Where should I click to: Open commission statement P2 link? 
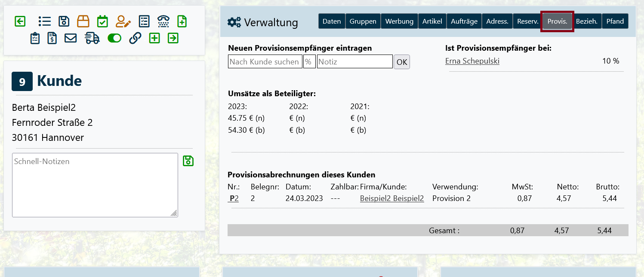(234, 198)
